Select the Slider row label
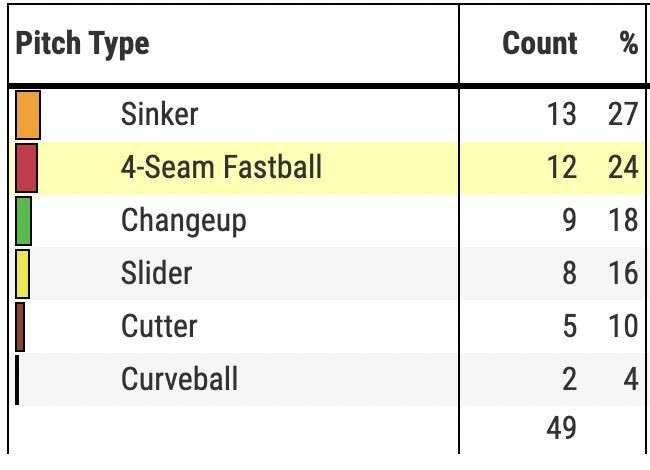Image resolution: width=650 pixels, height=470 pixels. [157, 273]
